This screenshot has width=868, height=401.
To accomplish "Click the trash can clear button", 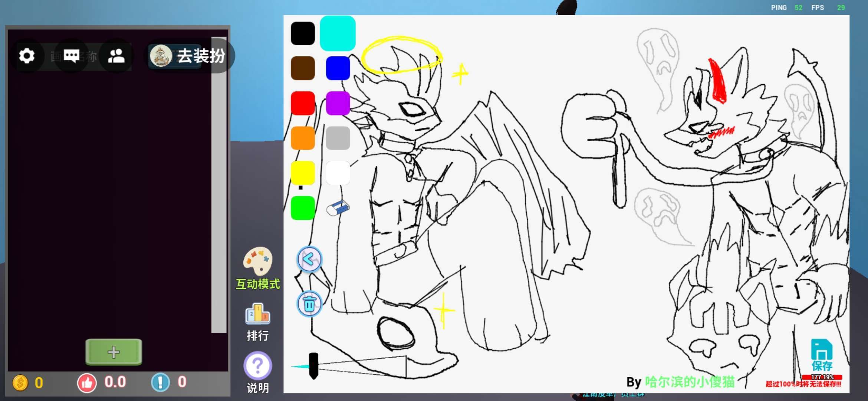I will click(x=309, y=304).
